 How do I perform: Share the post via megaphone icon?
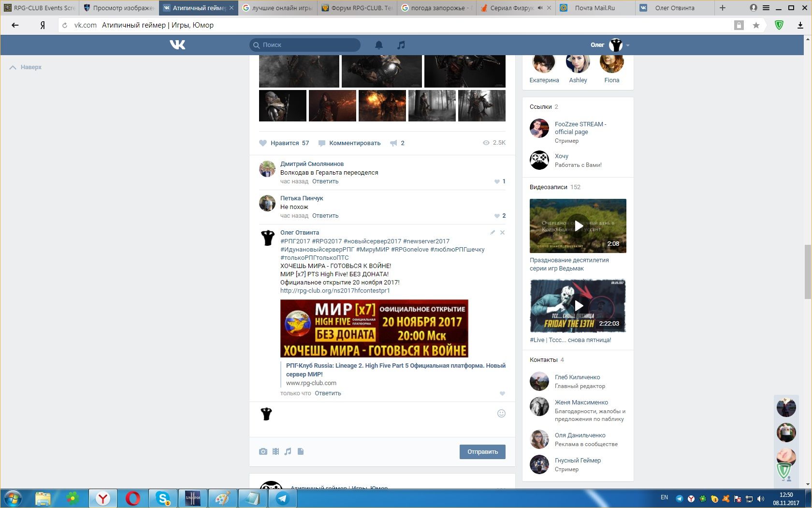pyautogui.click(x=393, y=143)
